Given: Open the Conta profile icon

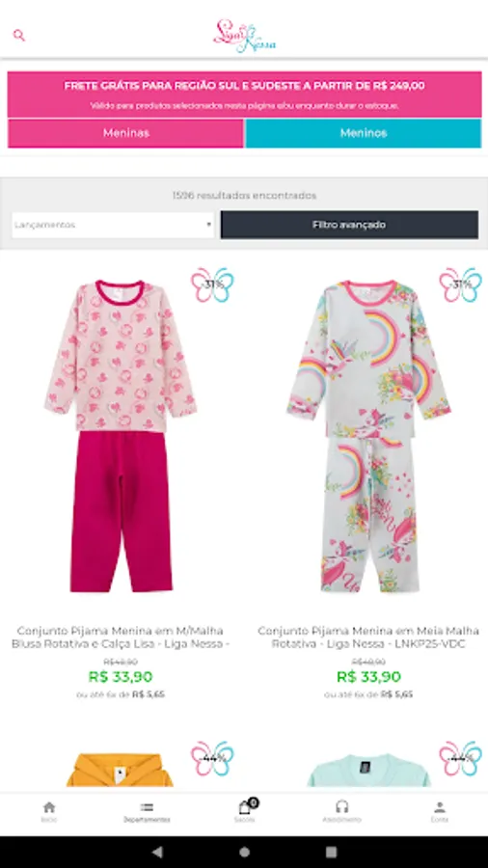Looking at the screenshot, I should (x=440, y=811).
